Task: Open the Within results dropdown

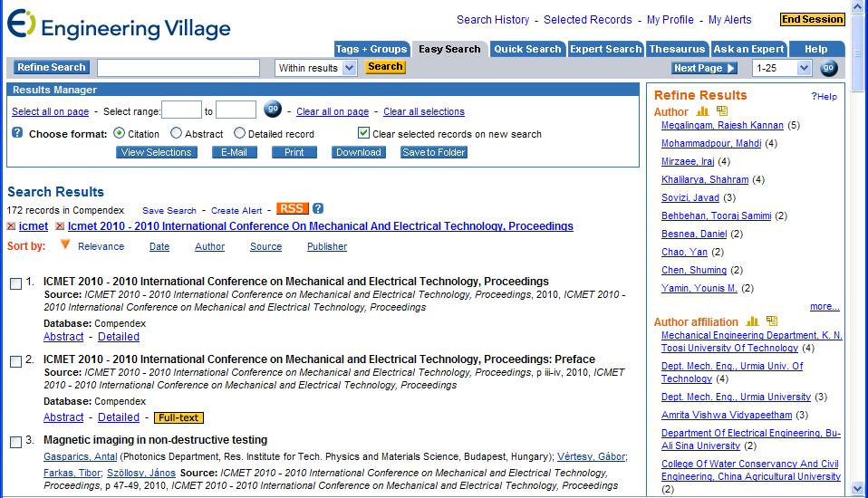Action: point(316,68)
